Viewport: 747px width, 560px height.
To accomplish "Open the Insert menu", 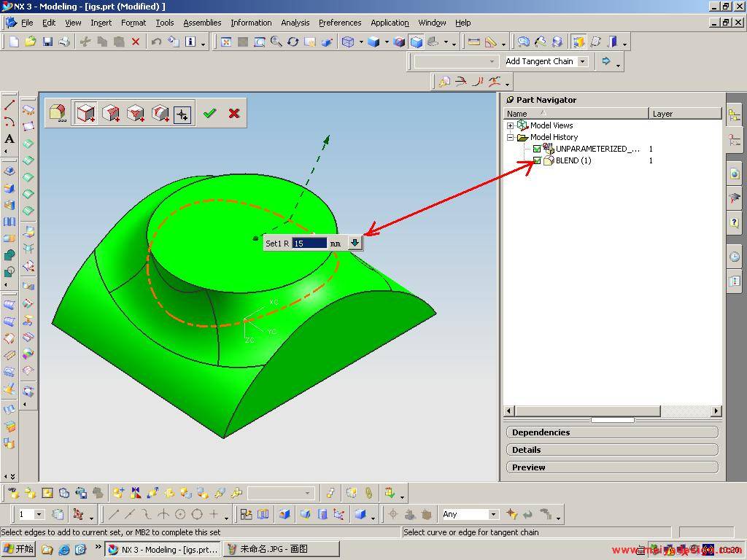I will tap(101, 23).
